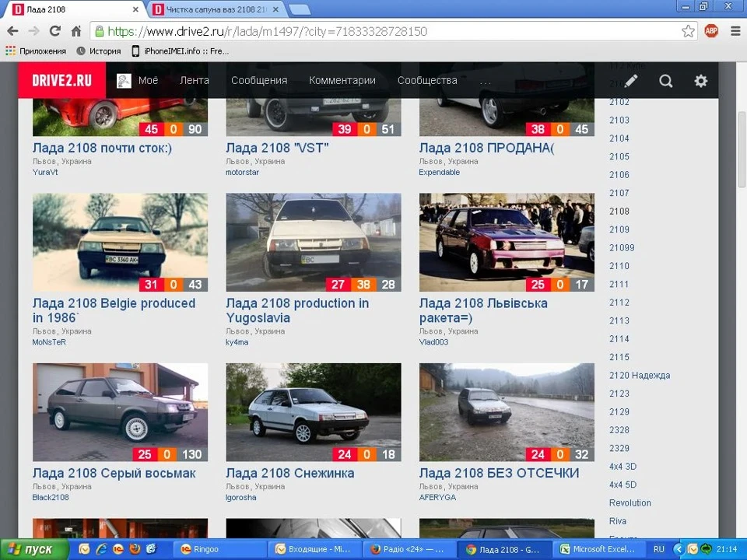Open Лада 2108 Belgie produced in 1986 link
Image resolution: width=747 pixels, height=560 pixels.
tap(114, 310)
